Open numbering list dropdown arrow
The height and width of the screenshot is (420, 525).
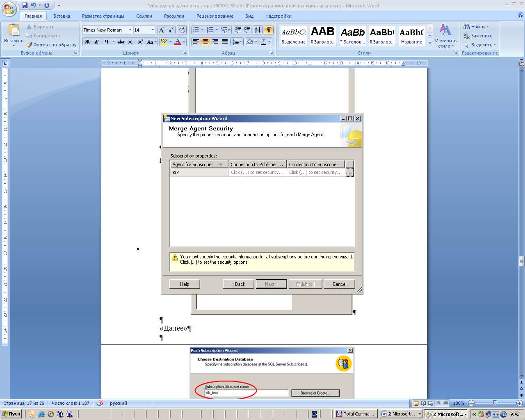tap(217, 30)
